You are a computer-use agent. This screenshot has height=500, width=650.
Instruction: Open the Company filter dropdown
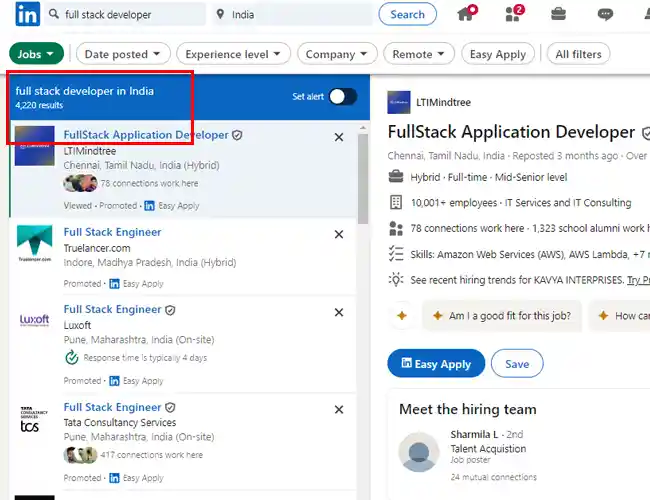pos(337,54)
